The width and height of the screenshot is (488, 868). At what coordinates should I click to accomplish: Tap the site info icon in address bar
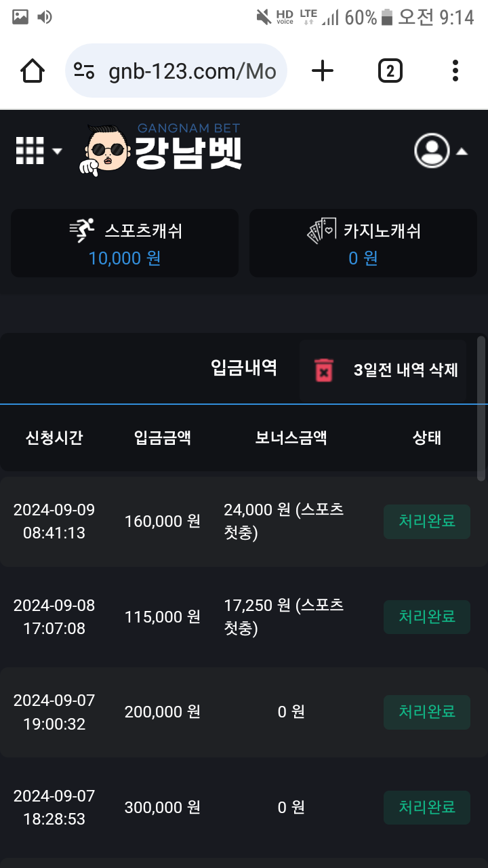85,71
